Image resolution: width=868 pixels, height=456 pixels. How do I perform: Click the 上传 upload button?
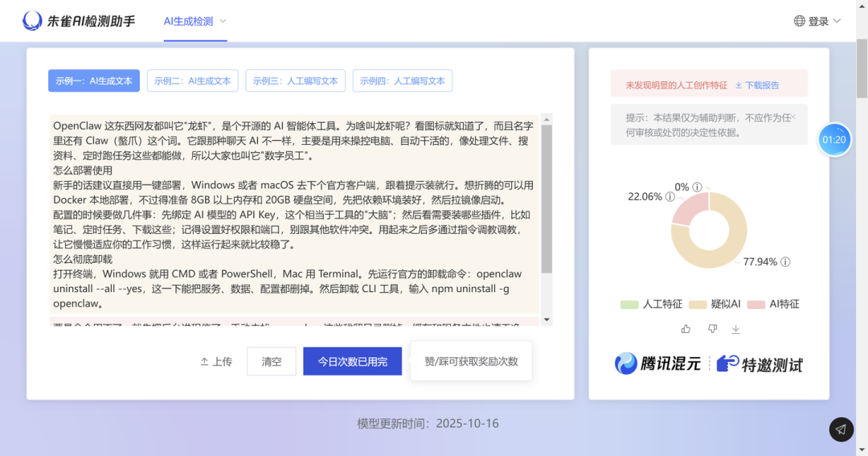point(216,362)
